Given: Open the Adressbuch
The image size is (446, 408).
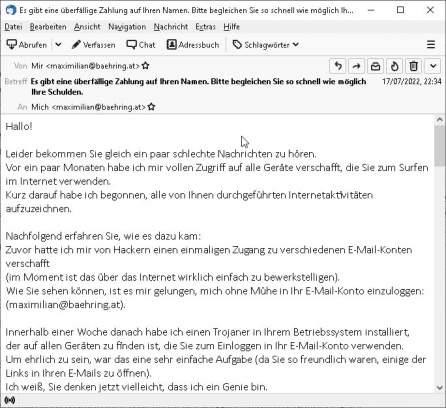Looking at the screenshot, I should click(x=193, y=45).
